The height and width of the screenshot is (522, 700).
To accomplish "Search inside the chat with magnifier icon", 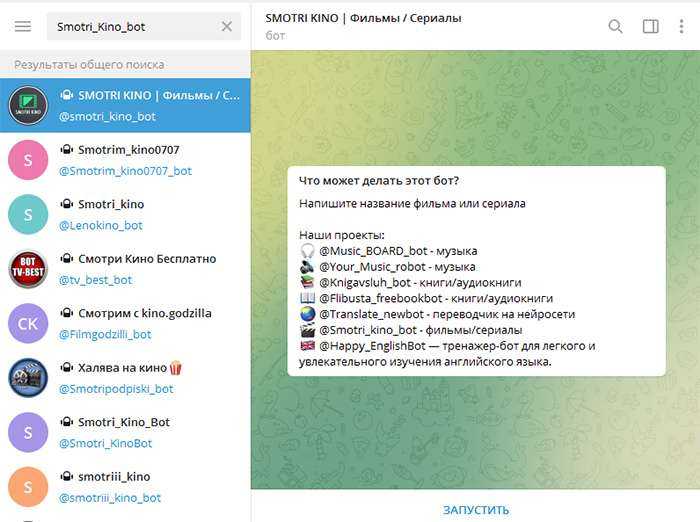I will tap(615, 26).
